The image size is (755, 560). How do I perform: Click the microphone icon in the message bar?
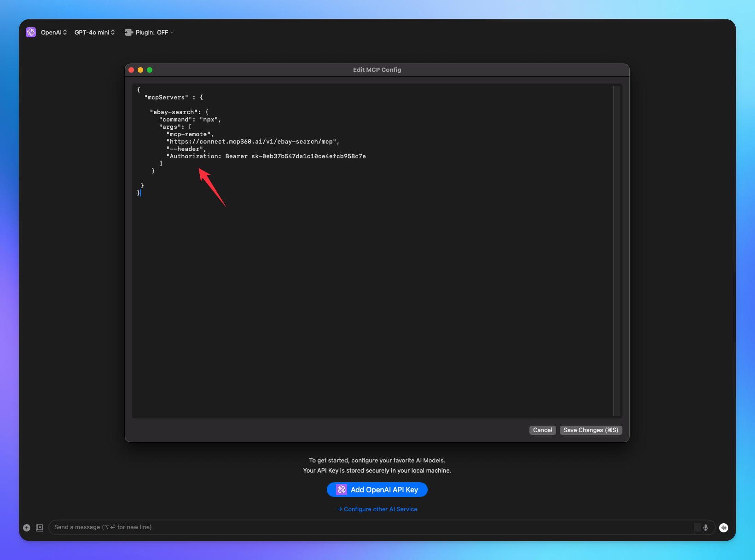tap(705, 527)
